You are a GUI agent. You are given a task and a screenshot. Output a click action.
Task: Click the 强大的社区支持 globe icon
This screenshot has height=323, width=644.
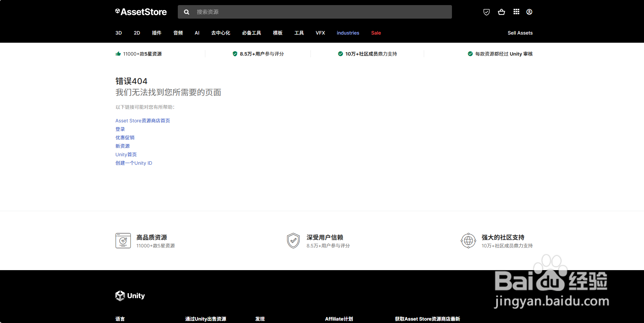[x=468, y=241]
